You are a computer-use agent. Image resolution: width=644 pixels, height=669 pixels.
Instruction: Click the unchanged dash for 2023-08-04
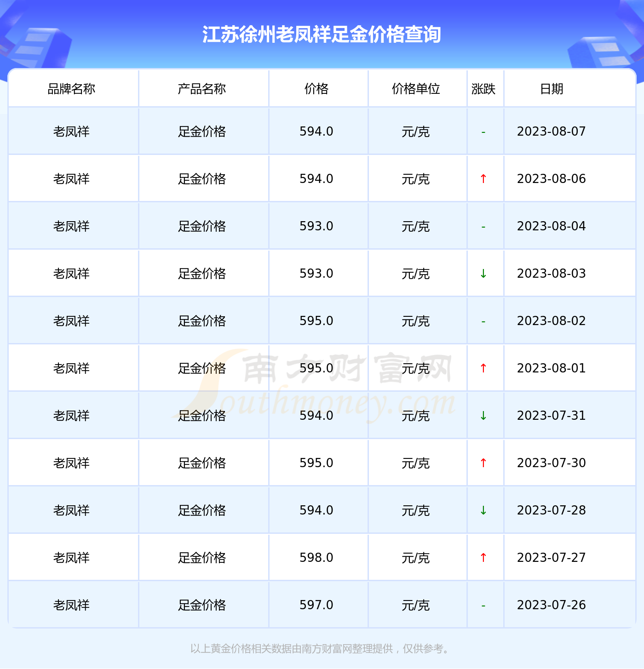[x=483, y=227]
